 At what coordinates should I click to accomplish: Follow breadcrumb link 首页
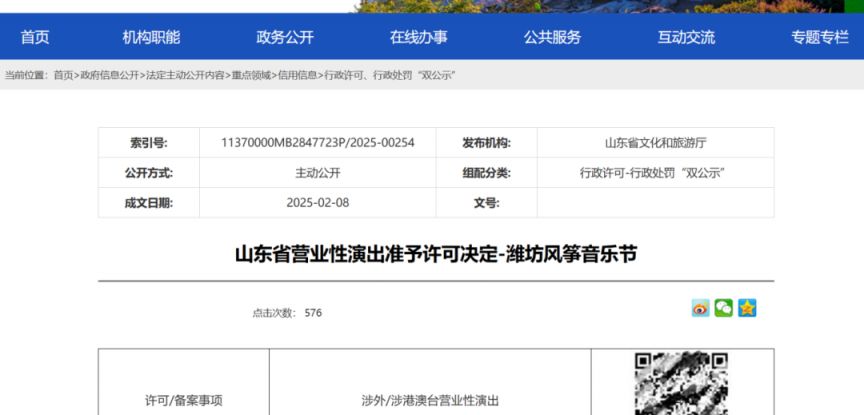[63, 76]
